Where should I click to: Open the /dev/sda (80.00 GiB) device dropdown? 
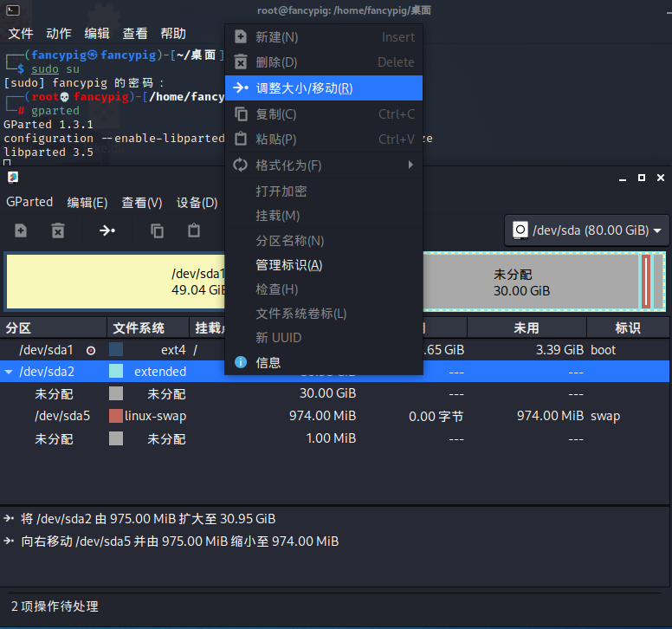click(x=586, y=230)
